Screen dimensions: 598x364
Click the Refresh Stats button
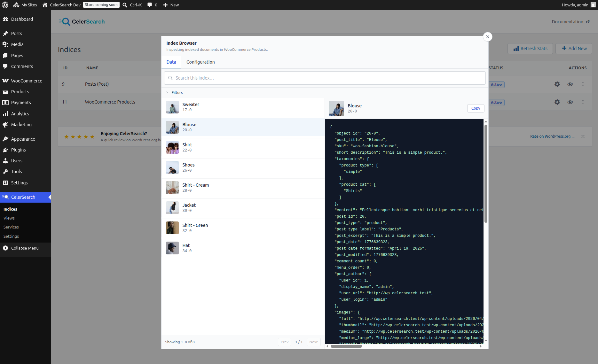pyautogui.click(x=530, y=49)
